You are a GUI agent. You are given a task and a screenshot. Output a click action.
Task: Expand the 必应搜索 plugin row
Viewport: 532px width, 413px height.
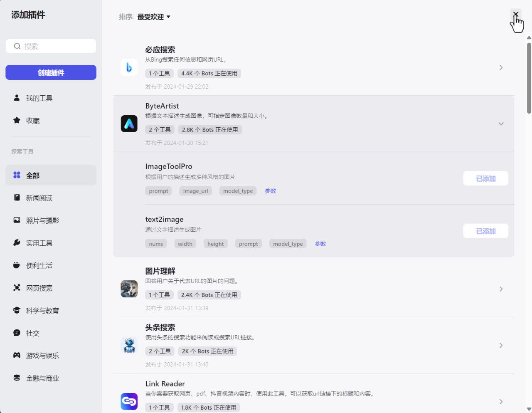point(501,67)
